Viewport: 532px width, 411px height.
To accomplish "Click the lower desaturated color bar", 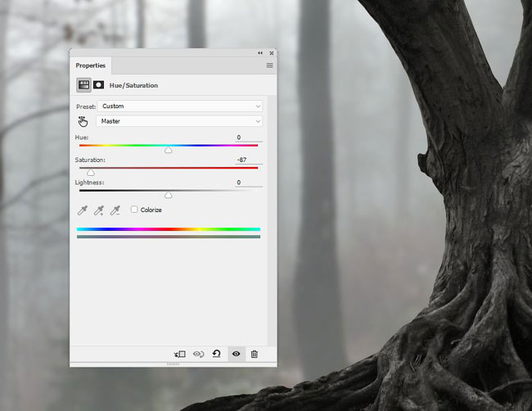I will [169, 237].
